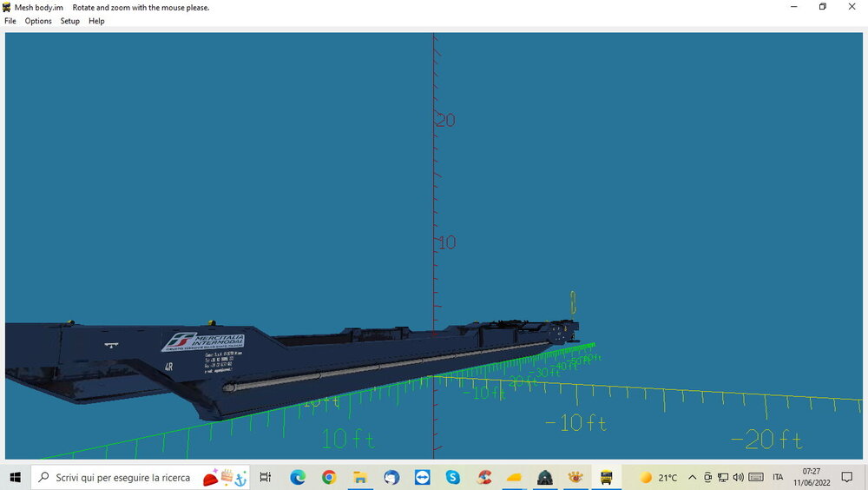Minimize the Mesh body.im window
Screen dimensions: 868x490
click(x=794, y=7)
